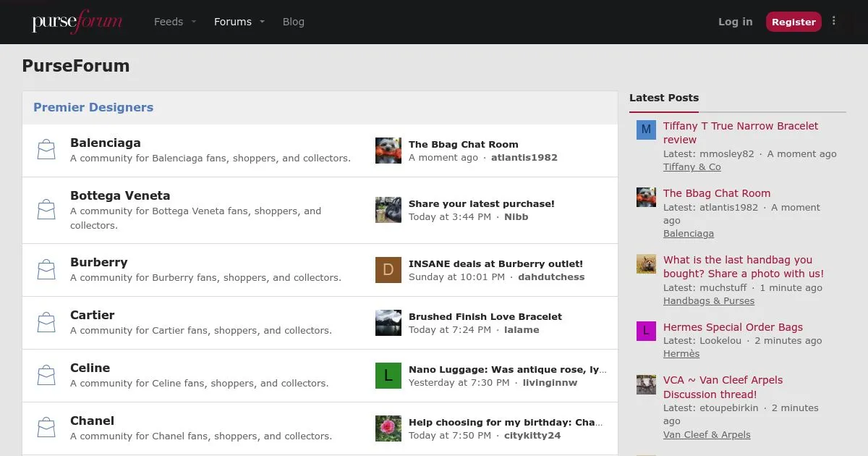Click the 'Sunday at 10:01 PM' timestamp

[456, 276]
